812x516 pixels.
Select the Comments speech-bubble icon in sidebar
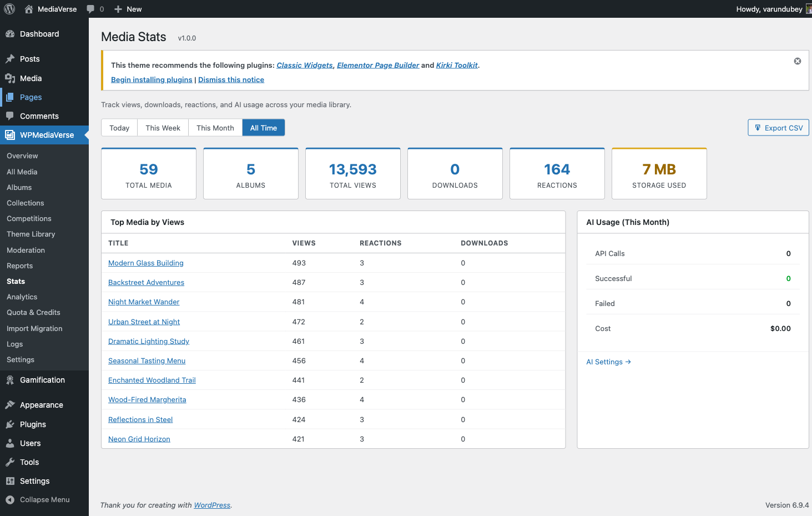[11, 116]
